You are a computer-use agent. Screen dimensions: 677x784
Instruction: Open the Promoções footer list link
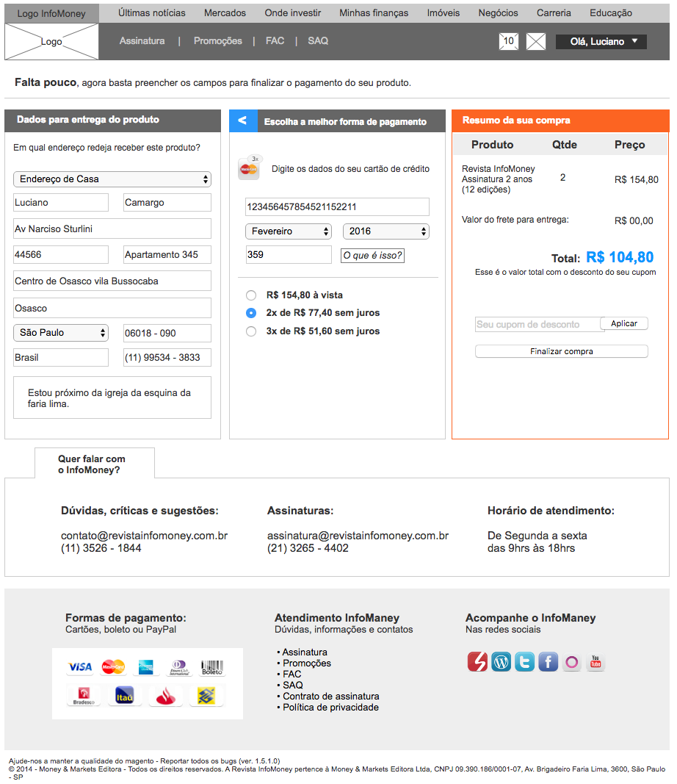point(307,663)
